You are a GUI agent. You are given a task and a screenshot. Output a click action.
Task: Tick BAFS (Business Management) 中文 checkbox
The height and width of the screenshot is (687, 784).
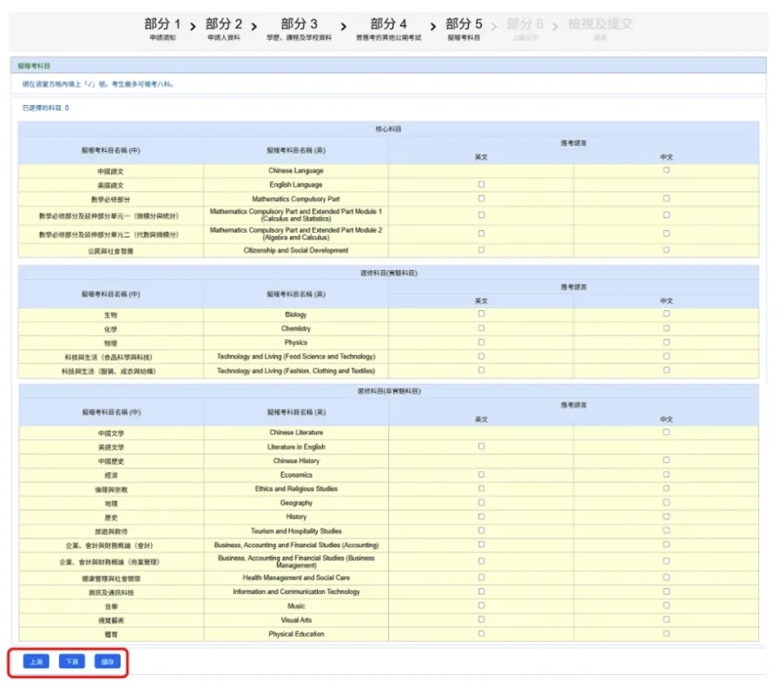coord(666,561)
